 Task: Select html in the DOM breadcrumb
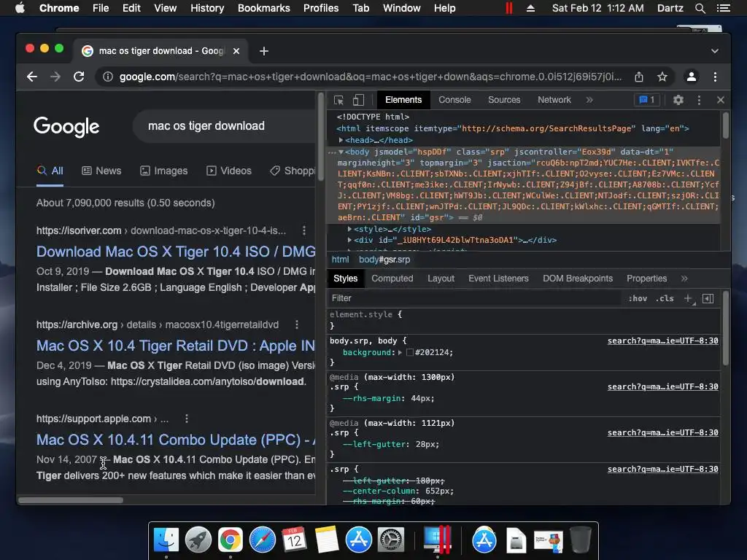click(340, 260)
